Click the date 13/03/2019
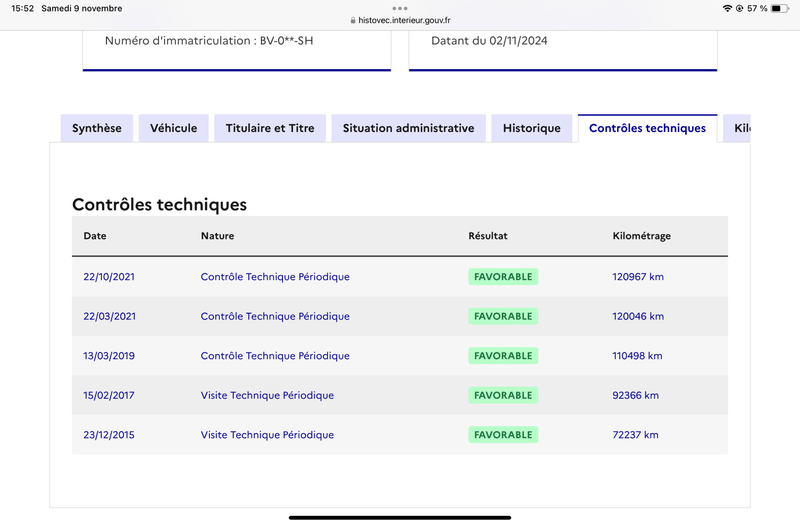 pyautogui.click(x=109, y=356)
